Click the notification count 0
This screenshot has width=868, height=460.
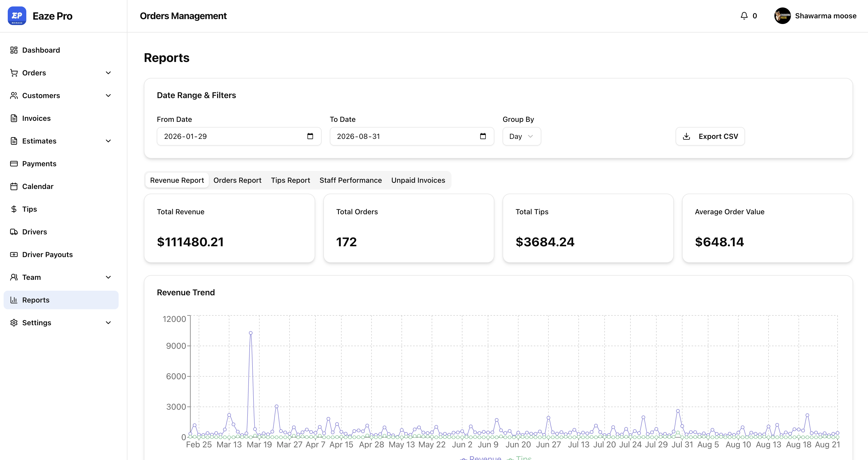pyautogui.click(x=755, y=16)
